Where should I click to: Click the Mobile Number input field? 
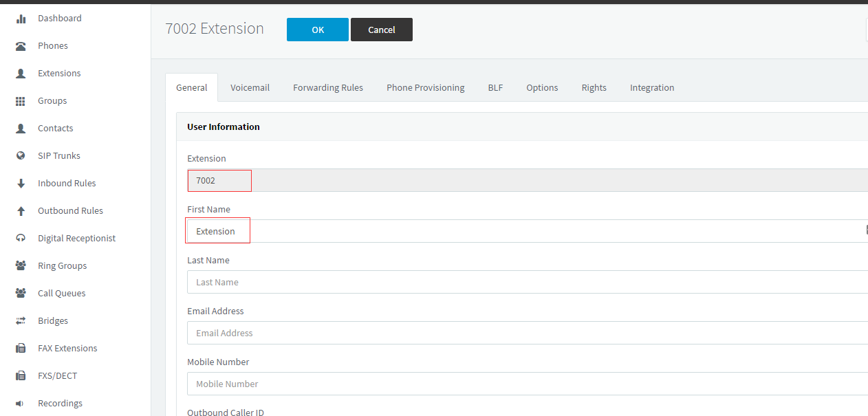tap(528, 384)
